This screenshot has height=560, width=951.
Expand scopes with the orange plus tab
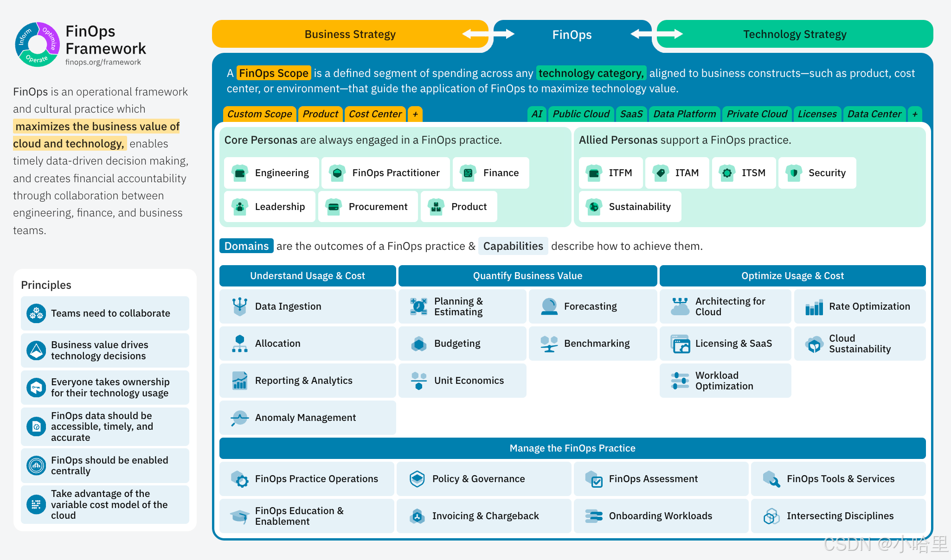pyautogui.click(x=415, y=114)
